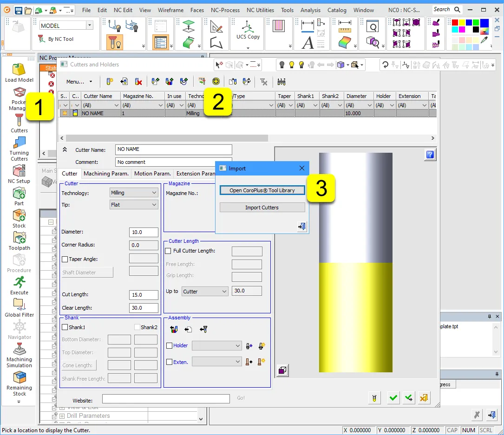Enable the Holder checkbox
Image resolution: width=504 pixels, height=435 pixels.
pos(170,346)
